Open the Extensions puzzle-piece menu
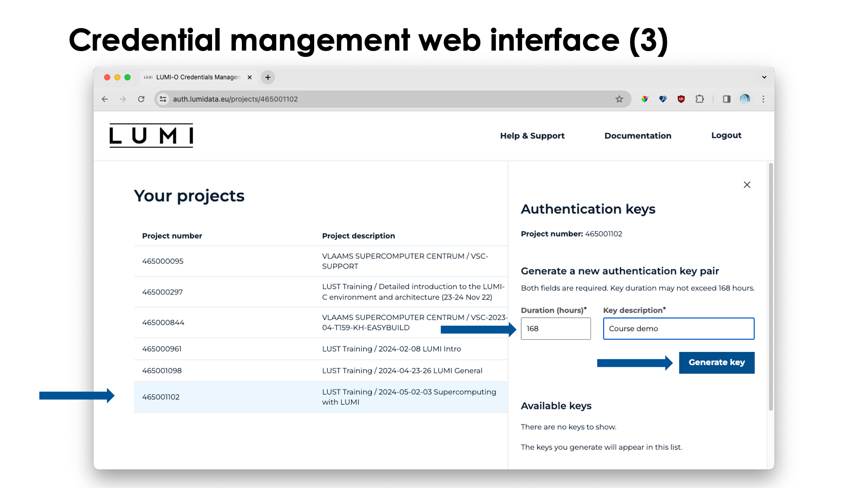This screenshot has height=488, width=868. click(700, 99)
